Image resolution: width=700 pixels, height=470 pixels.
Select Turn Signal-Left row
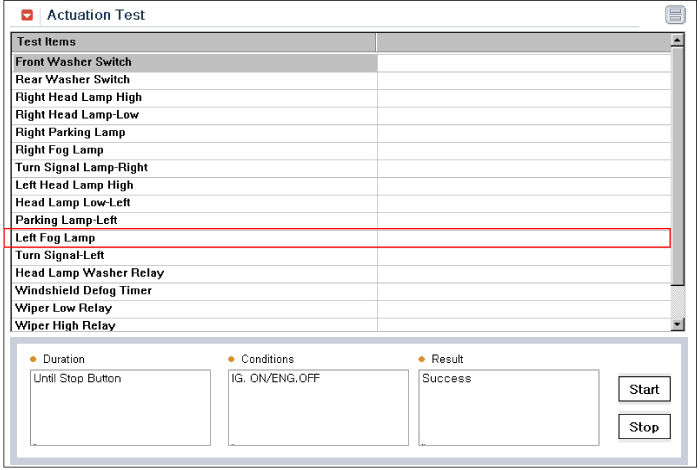tap(342, 256)
